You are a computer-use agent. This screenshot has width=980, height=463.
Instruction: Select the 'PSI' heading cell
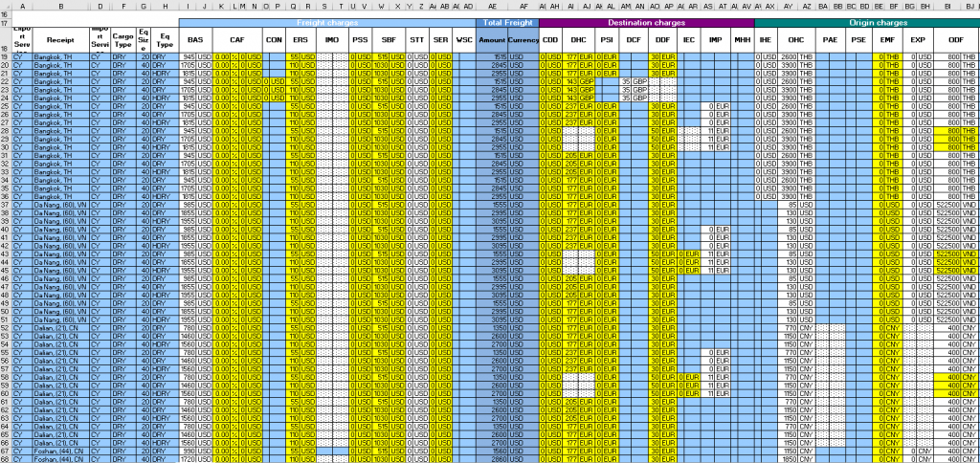pyautogui.click(x=606, y=40)
